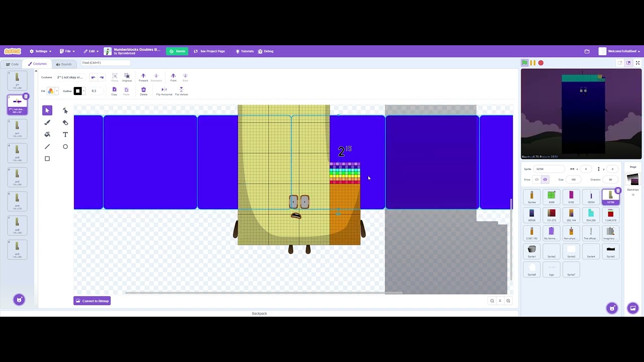This screenshot has width=644, height=362.
Task: Pick the Eraser tool
Action: tap(65, 123)
